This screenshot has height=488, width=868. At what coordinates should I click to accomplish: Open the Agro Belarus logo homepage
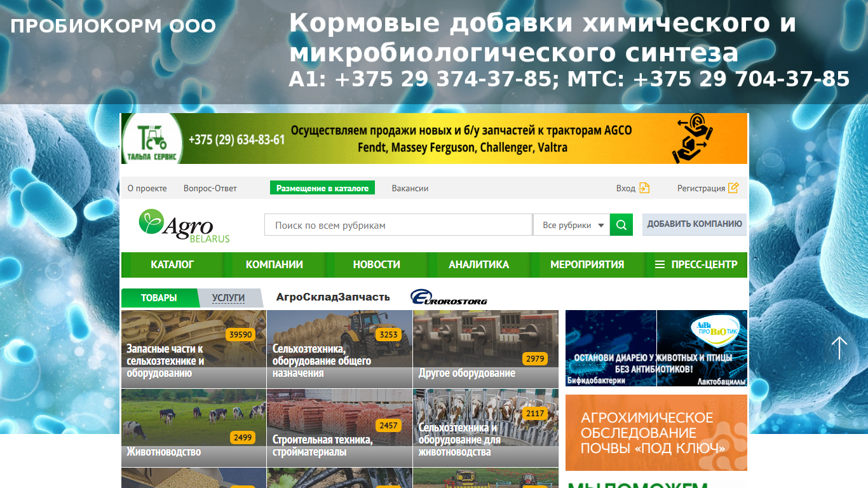(x=184, y=226)
